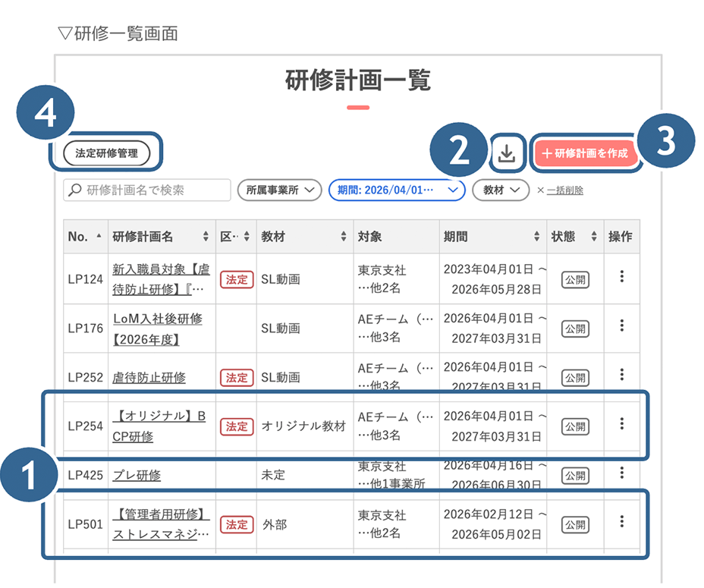Open the プレ研修 plan link
Viewport: 704px width, 588px height.
[137, 475]
